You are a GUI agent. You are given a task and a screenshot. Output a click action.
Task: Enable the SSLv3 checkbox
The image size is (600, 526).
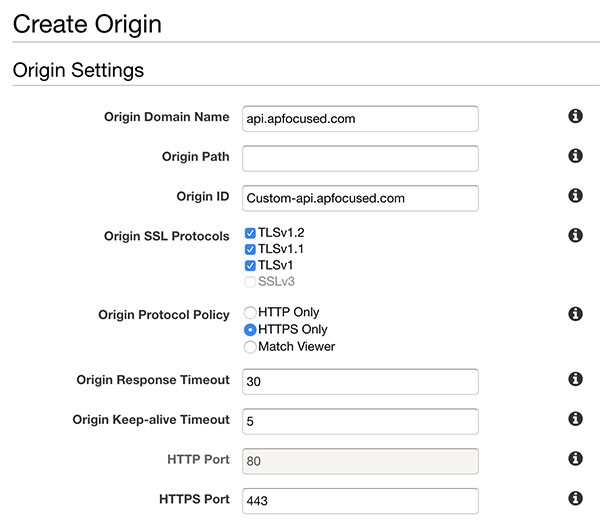point(250,282)
